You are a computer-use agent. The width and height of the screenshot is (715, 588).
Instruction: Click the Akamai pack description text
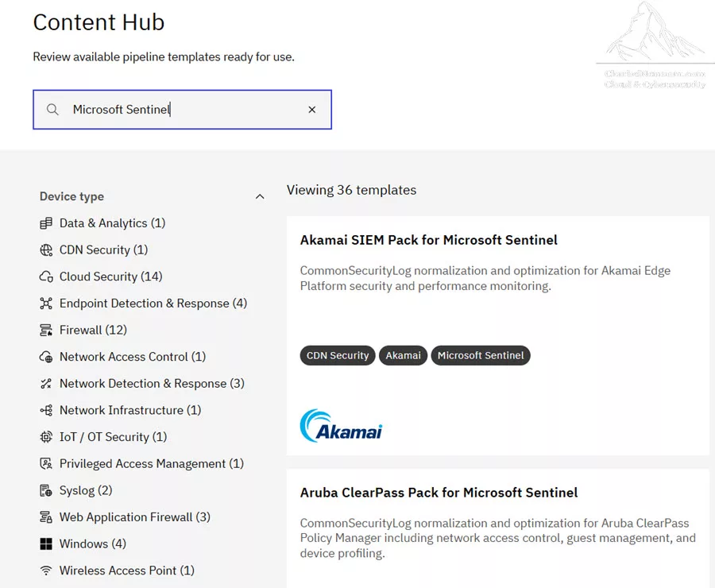pos(485,278)
